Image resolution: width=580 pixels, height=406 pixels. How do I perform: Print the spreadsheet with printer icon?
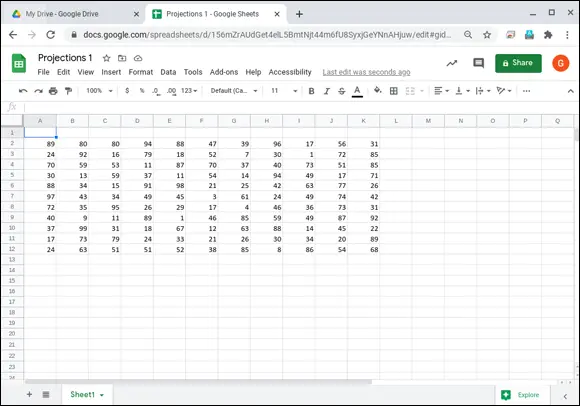click(53, 91)
